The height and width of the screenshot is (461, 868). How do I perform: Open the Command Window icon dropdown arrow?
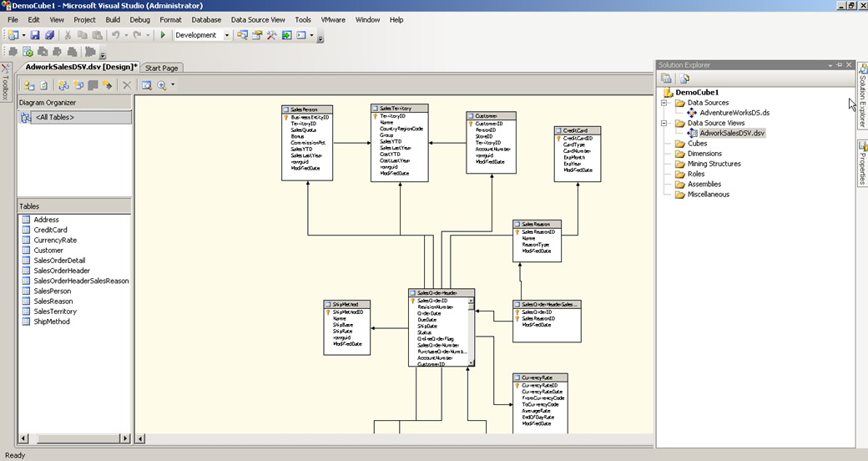311,35
